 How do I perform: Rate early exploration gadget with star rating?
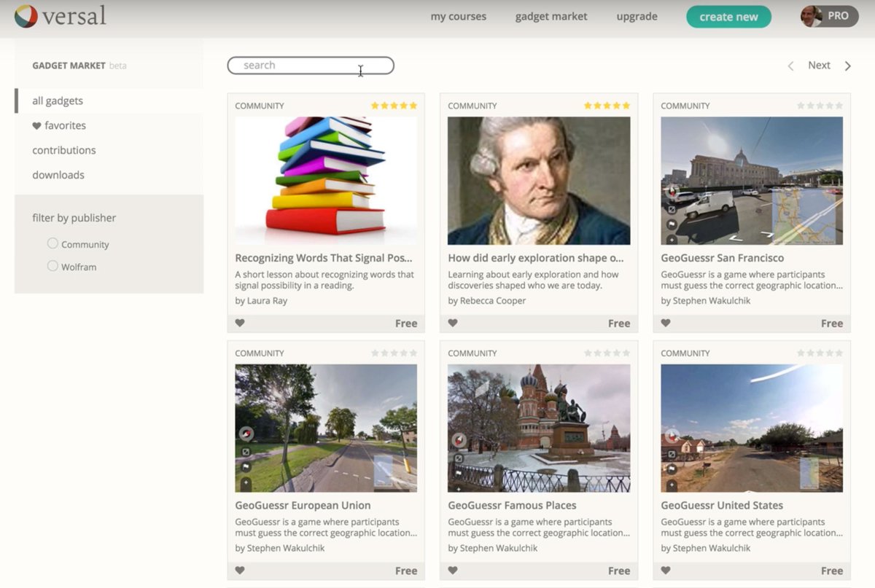coord(607,106)
